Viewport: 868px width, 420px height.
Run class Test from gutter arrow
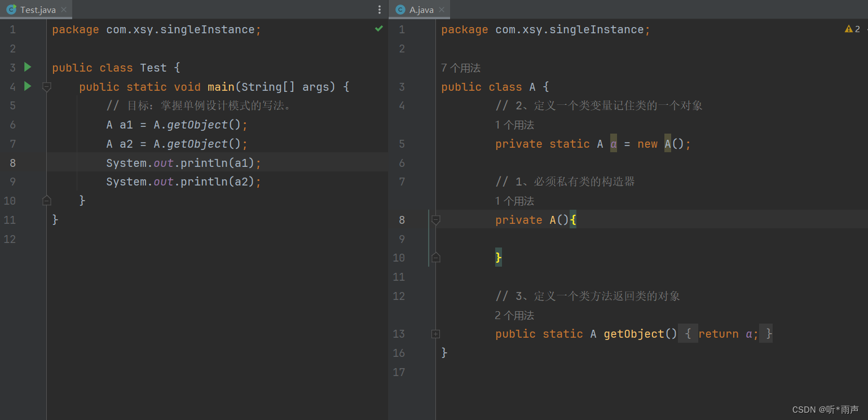tap(28, 67)
